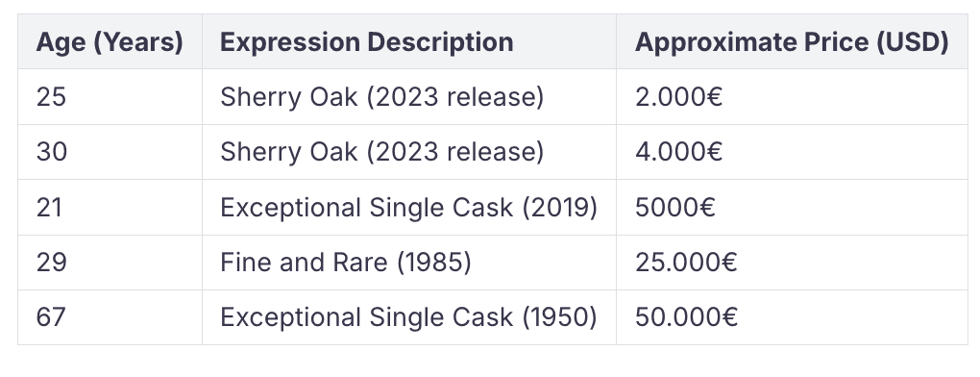Click the 50.000€ price cell
Screen dimensions: 980x377
click(792, 317)
